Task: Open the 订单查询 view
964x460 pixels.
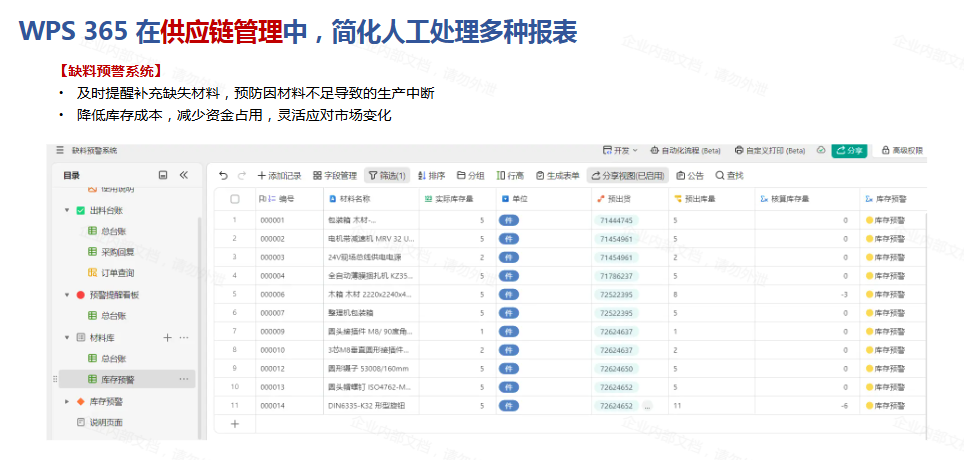Action: (117, 272)
